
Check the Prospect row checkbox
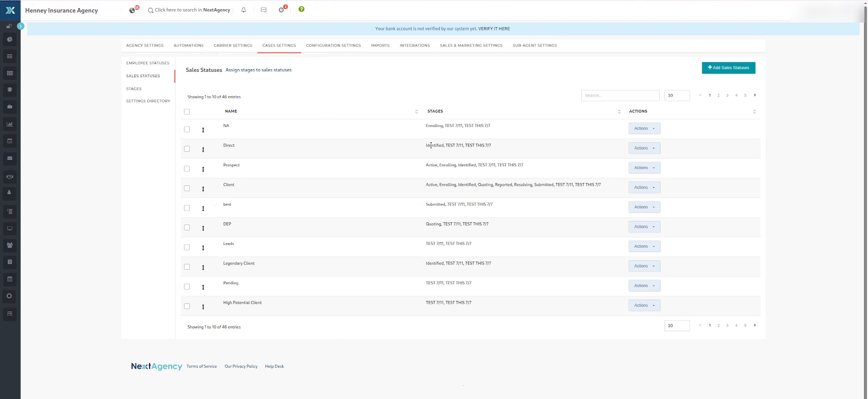tap(187, 169)
